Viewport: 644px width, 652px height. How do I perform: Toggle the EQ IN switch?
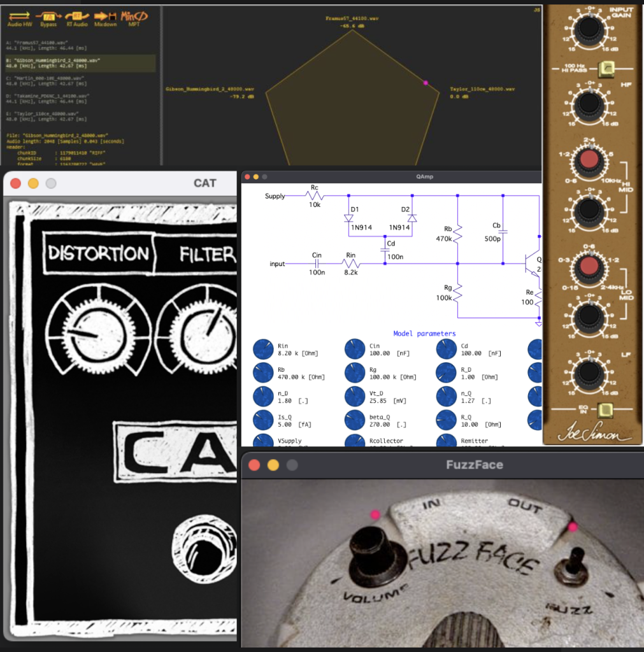(x=607, y=410)
